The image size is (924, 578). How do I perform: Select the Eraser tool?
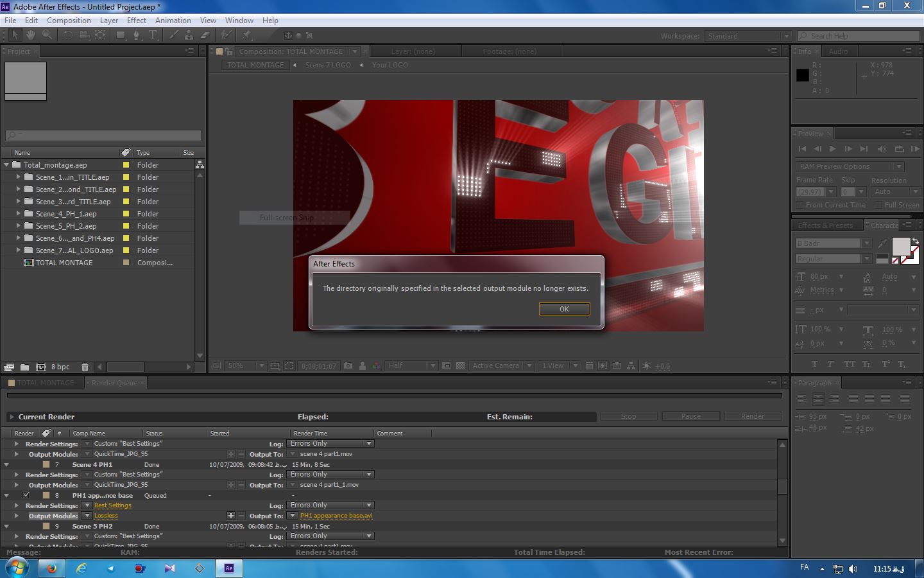[x=205, y=35]
